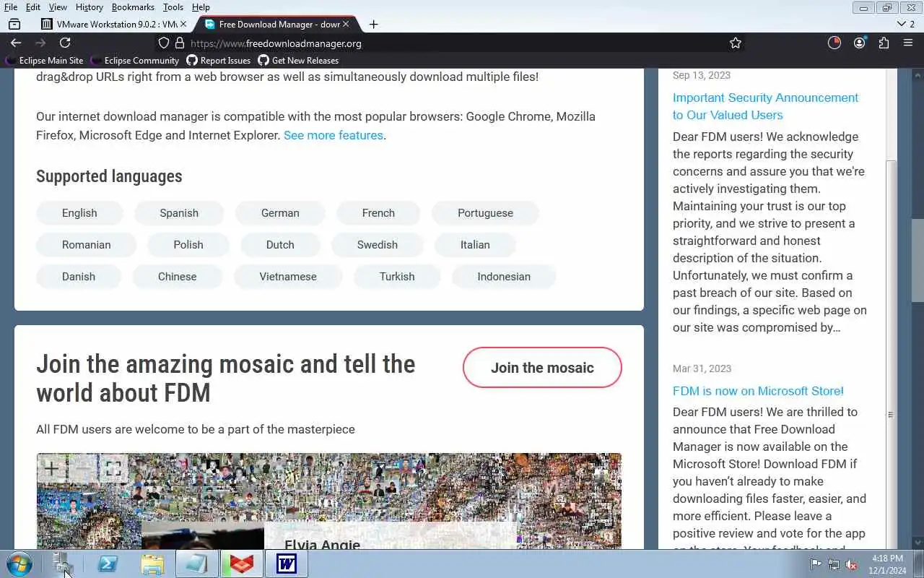Open the Tools menu
The width and height of the screenshot is (924, 578).
click(173, 7)
